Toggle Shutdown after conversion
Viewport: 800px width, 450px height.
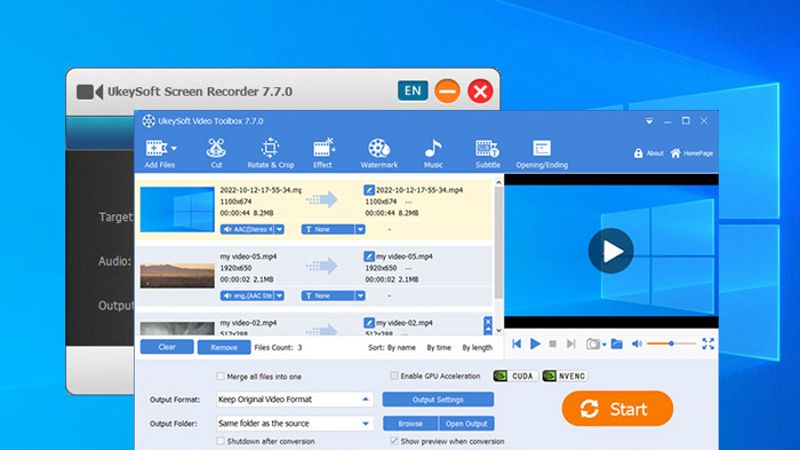pyautogui.click(x=220, y=441)
